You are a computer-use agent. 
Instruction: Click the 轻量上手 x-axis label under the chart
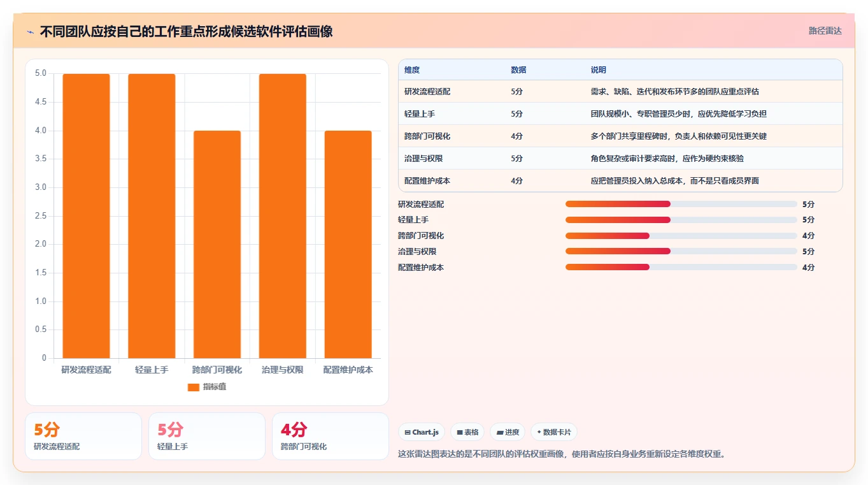point(152,370)
